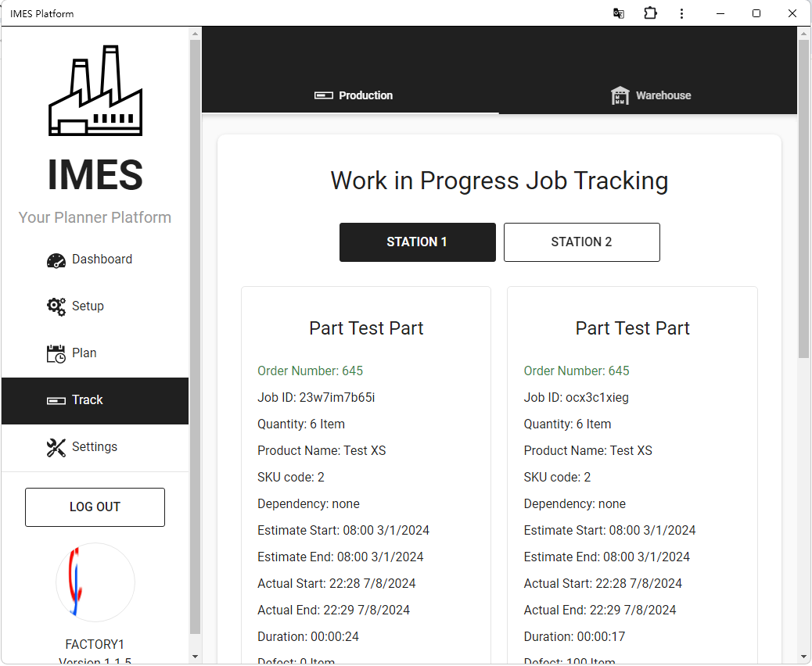Select the STATION 1 button
This screenshot has height=666, width=812.
pos(418,242)
